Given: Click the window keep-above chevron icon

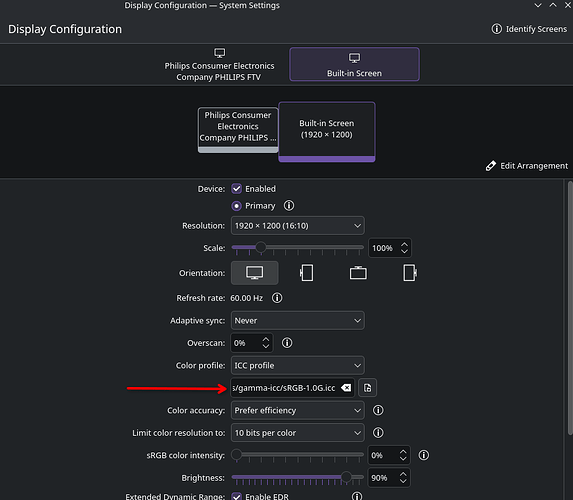Looking at the screenshot, I should click(x=553, y=5).
